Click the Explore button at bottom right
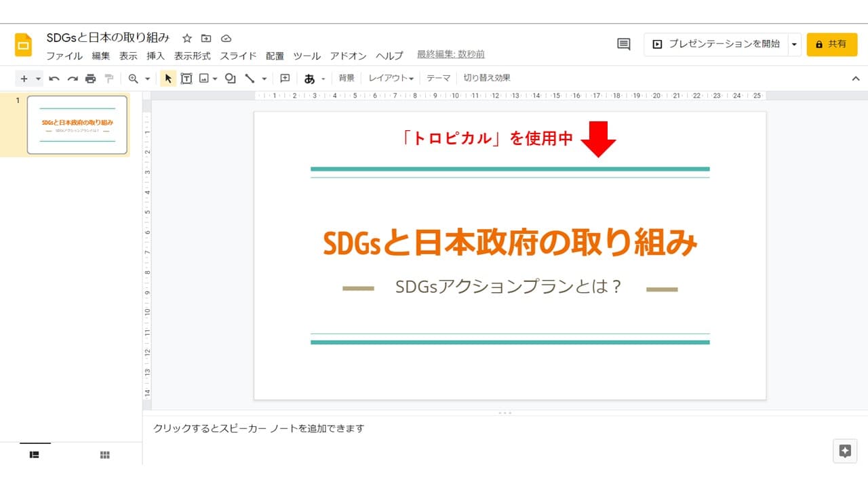868x488 pixels. coord(845,451)
